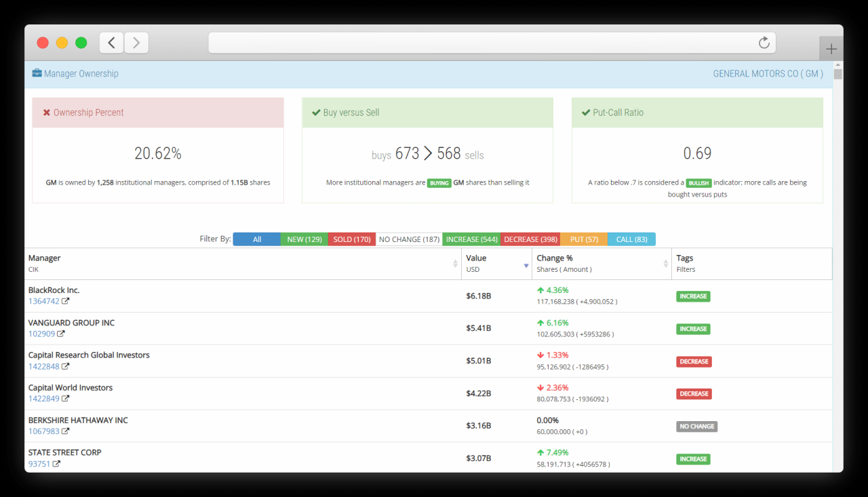The width and height of the screenshot is (868, 497).
Task: Click the checkmark icon in Buy versus Sell
Action: click(x=316, y=113)
